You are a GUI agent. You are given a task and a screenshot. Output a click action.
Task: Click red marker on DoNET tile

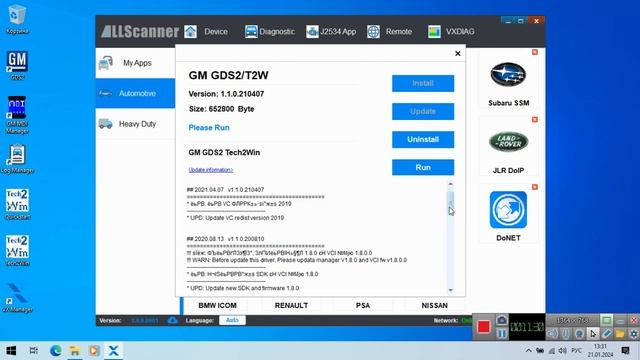pyautogui.click(x=535, y=187)
